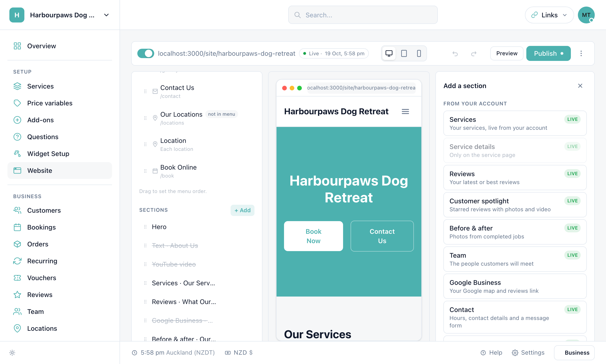
Task: Add the Google Business section card
Action: tap(515, 286)
